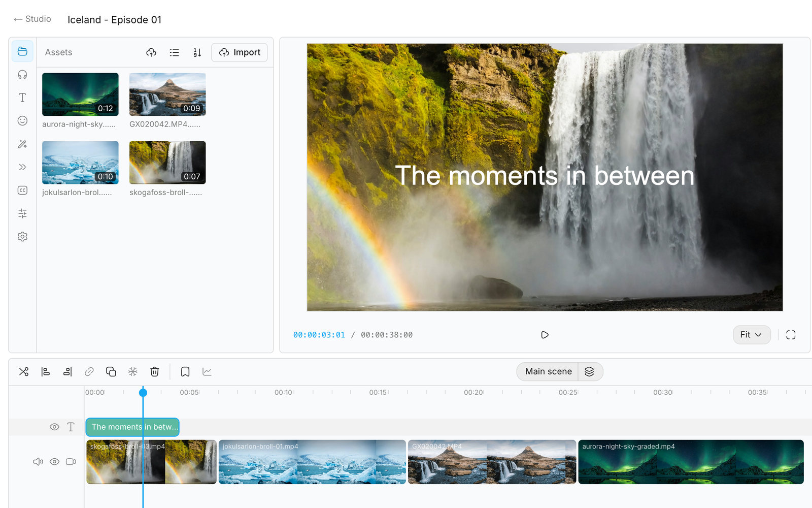This screenshot has width=812, height=508.
Task: Sort assets with the sort icon
Action: click(x=197, y=52)
